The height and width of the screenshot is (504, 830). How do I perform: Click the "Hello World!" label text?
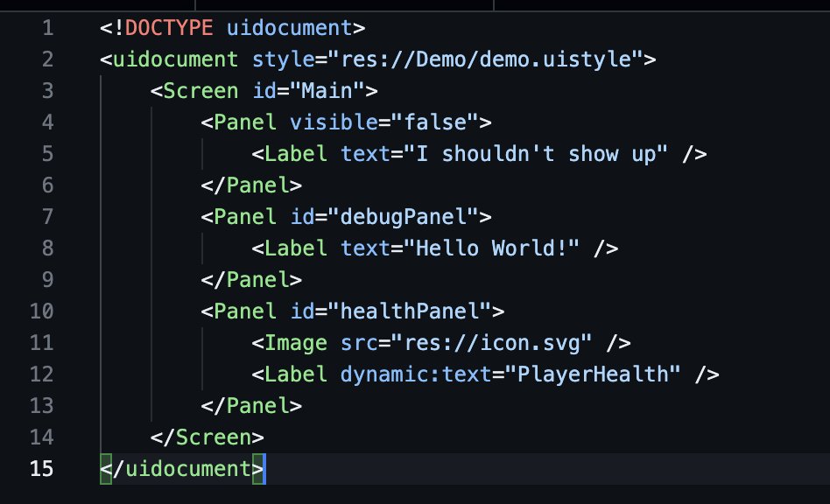(491, 248)
